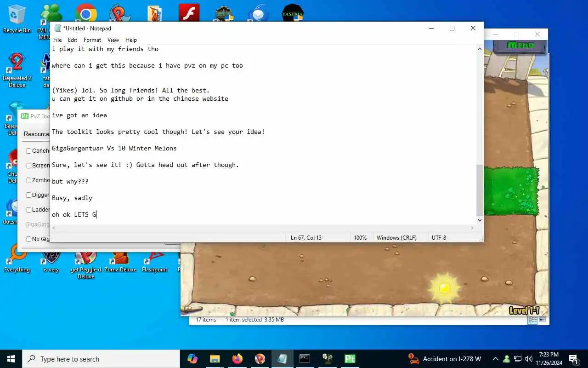Select the Resource tab in PvZ Toolkit

[36, 134]
